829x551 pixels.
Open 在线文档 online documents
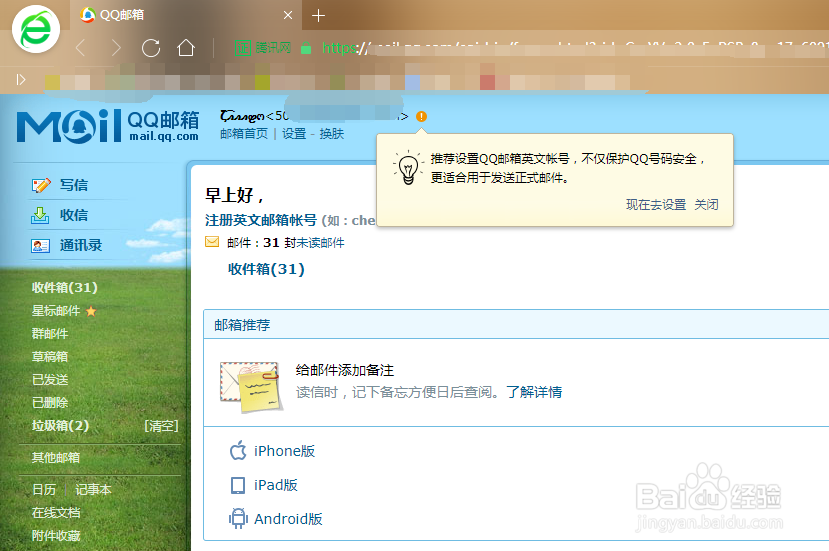click(56, 513)
